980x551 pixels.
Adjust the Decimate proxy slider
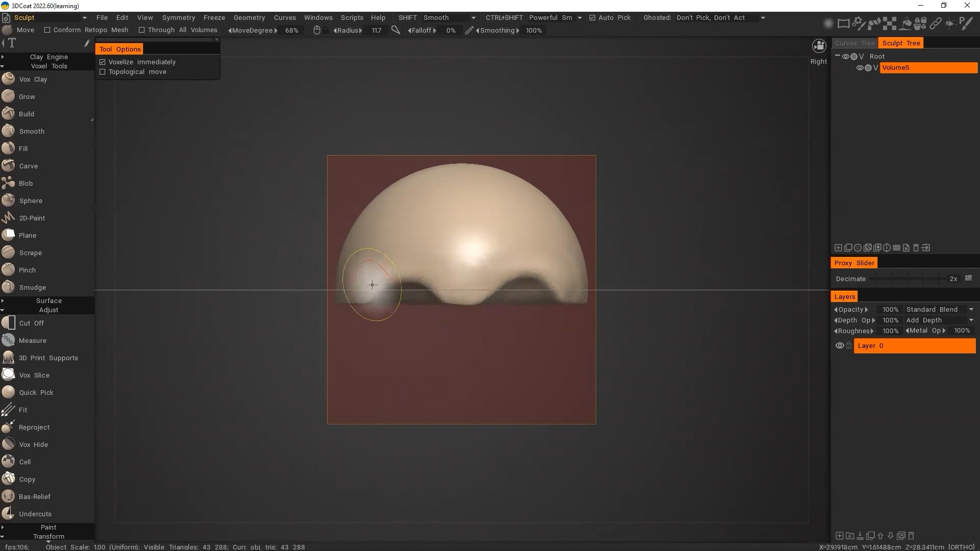point(909,279)
